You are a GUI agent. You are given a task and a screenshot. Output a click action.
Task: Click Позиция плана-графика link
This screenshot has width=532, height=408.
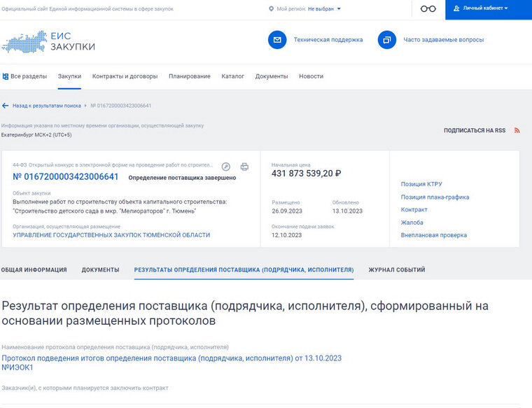click(435, 197)
